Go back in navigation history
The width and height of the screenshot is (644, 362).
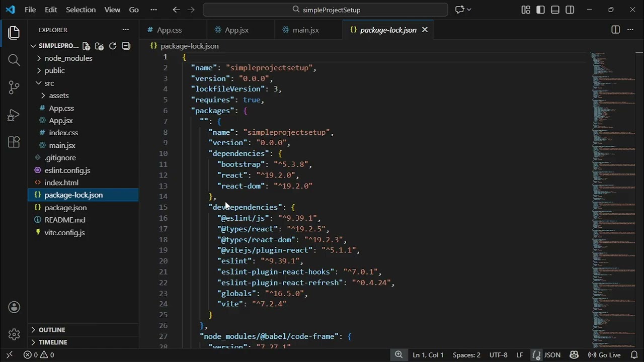[x=176, y=10]
